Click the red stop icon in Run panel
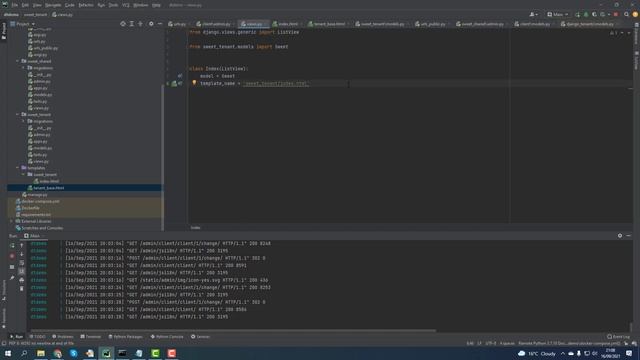Viewport: 640px width, 360px height. point(12,256)
